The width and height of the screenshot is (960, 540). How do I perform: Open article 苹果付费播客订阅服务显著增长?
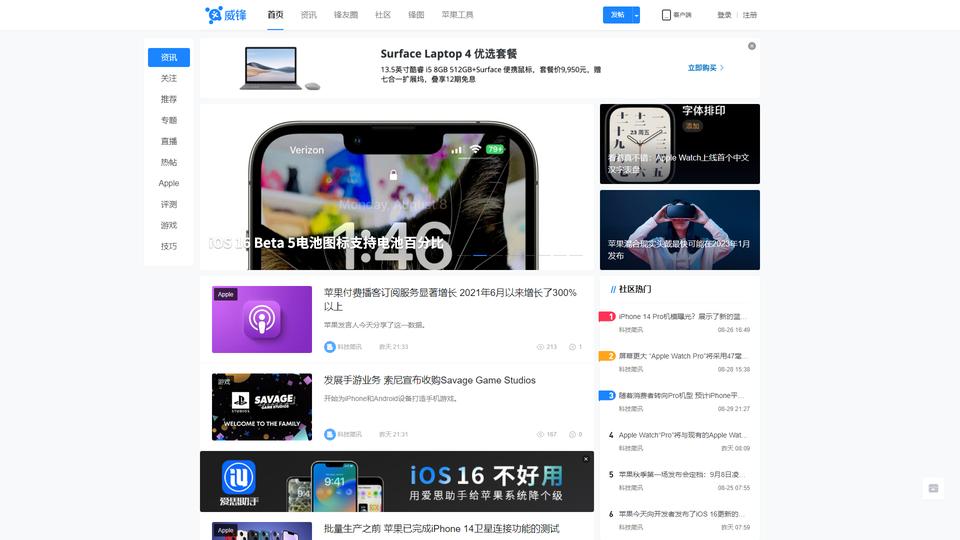click(450, 299)
